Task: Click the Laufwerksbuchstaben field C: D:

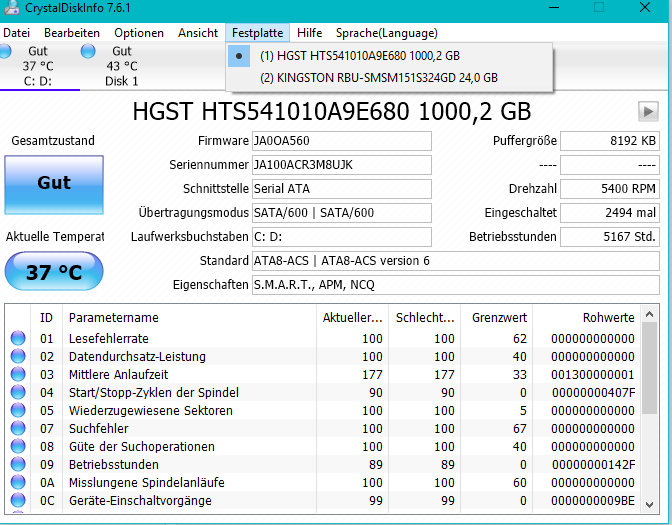Action: [x=342, y=237]
